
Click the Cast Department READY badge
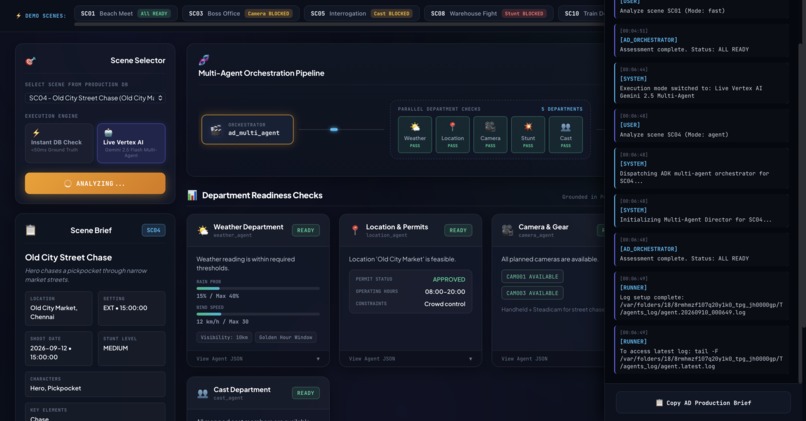click(305, 393)
